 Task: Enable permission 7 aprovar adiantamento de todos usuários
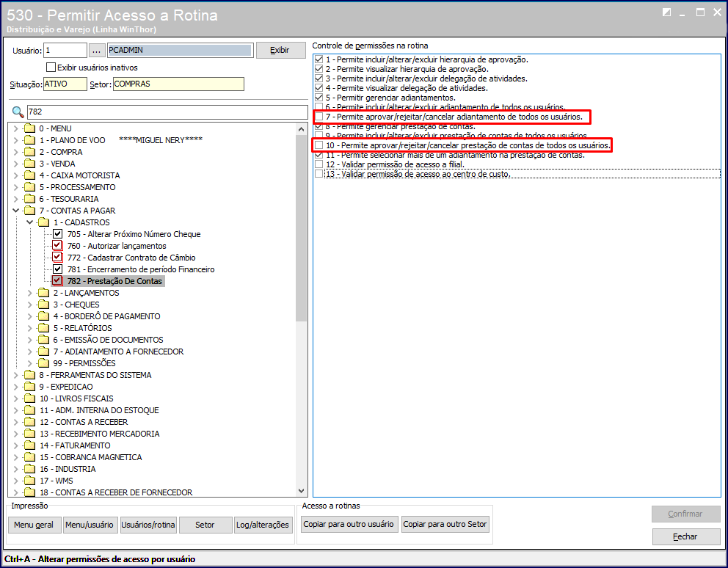coord(319,117)
